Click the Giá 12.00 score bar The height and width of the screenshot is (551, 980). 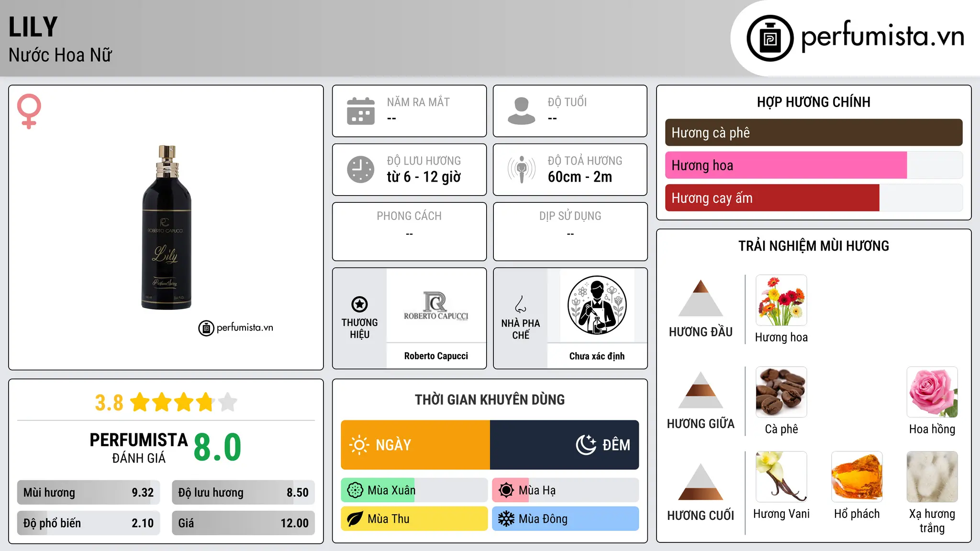243,523
